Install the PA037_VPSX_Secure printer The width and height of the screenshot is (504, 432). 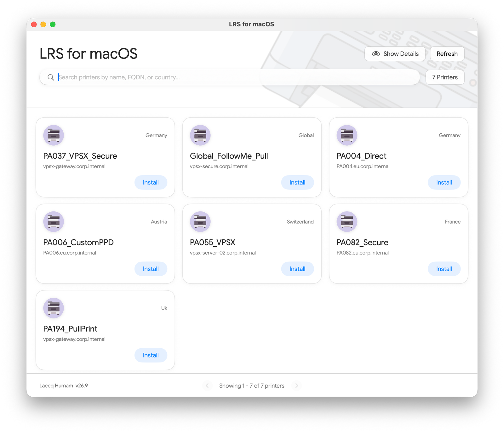click(151, 182)
